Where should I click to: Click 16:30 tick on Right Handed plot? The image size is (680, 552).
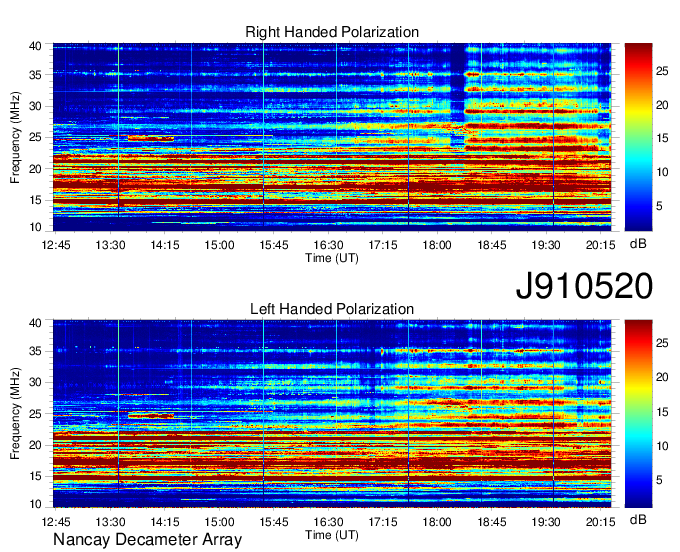tap(328, 245)
